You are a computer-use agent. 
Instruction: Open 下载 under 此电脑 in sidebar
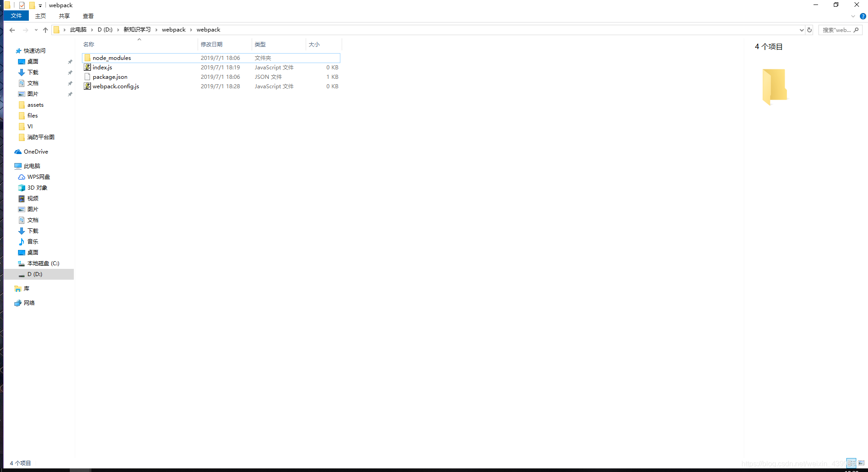click(x=33, y=231)
